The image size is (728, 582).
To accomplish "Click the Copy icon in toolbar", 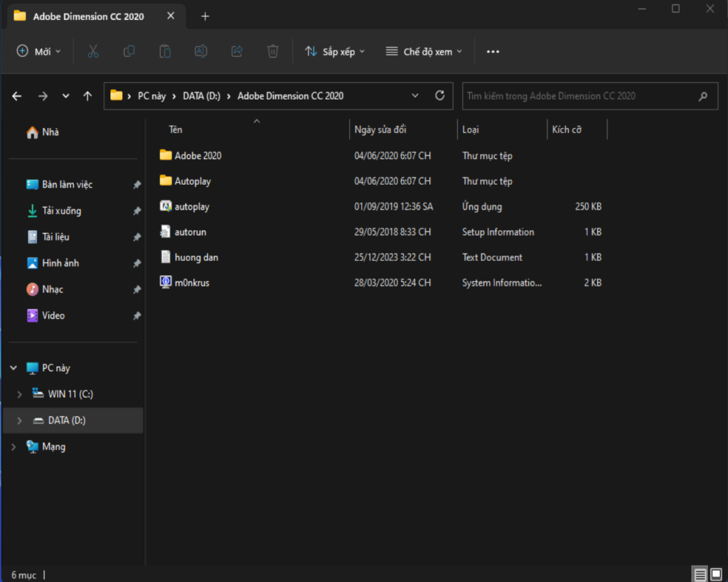I will click(x=129, y=51).
